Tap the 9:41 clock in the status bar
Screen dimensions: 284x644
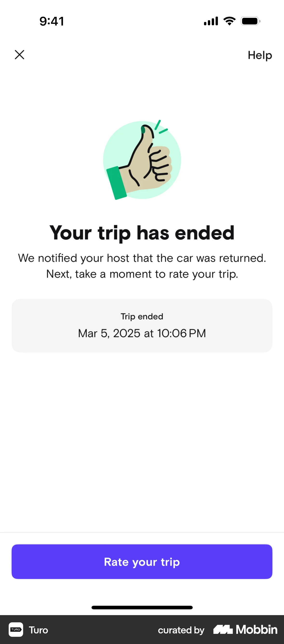click(x=52, y=21)
